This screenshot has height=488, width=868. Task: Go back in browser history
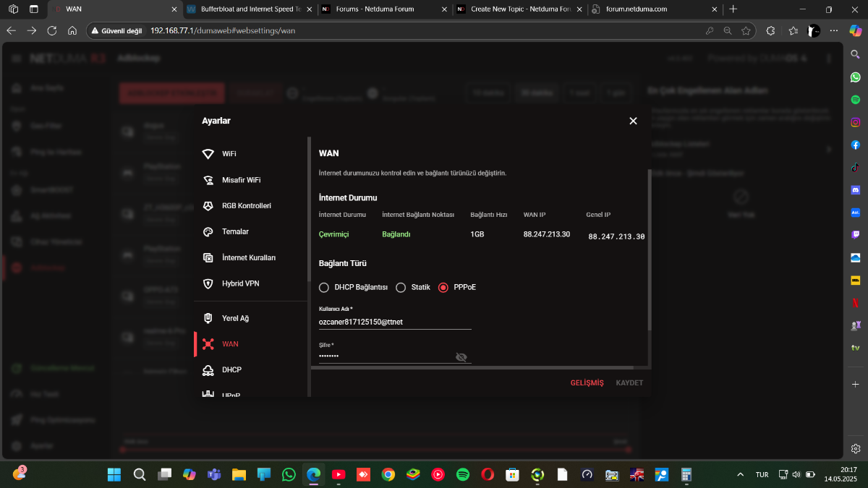[x=11, y=31]
